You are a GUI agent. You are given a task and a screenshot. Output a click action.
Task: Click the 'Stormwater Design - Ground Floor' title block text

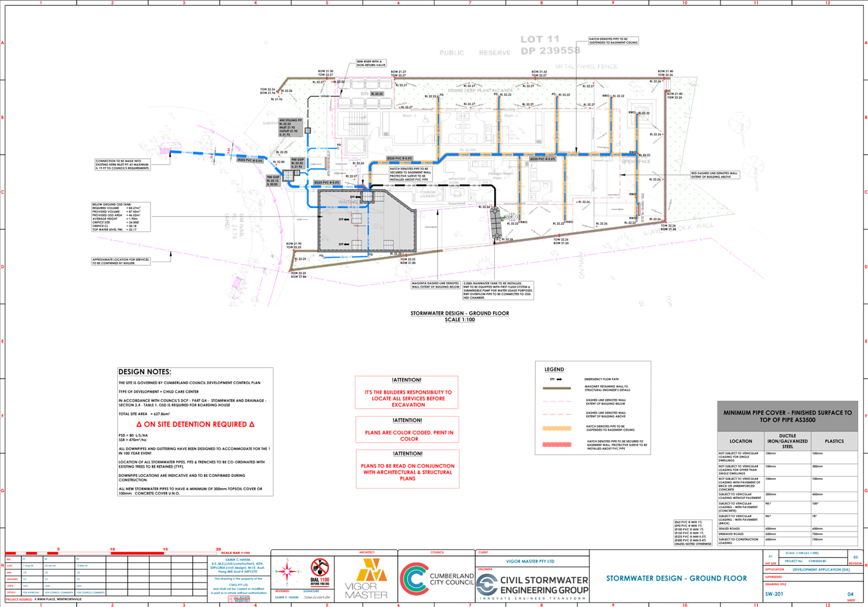[676, 578]
